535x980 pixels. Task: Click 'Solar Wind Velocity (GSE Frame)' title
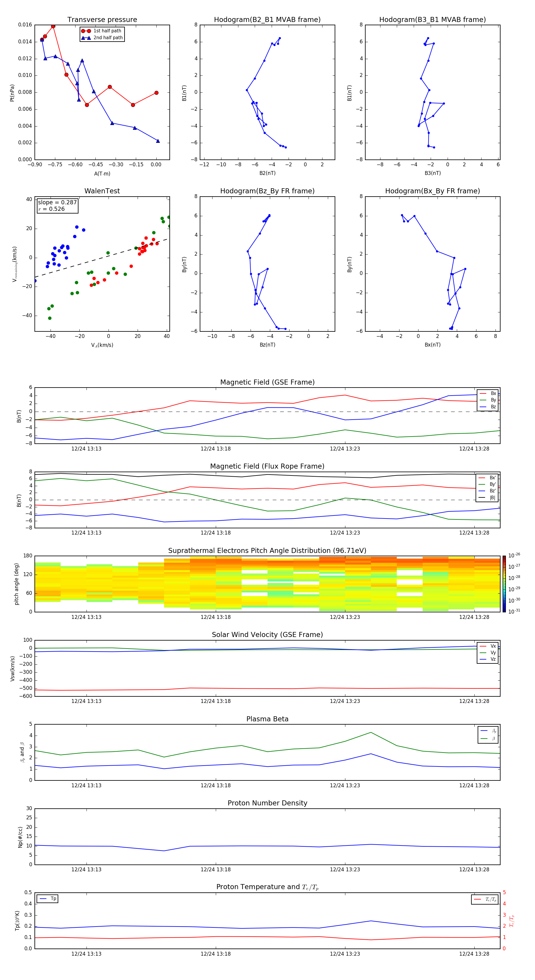coord(267,635)
